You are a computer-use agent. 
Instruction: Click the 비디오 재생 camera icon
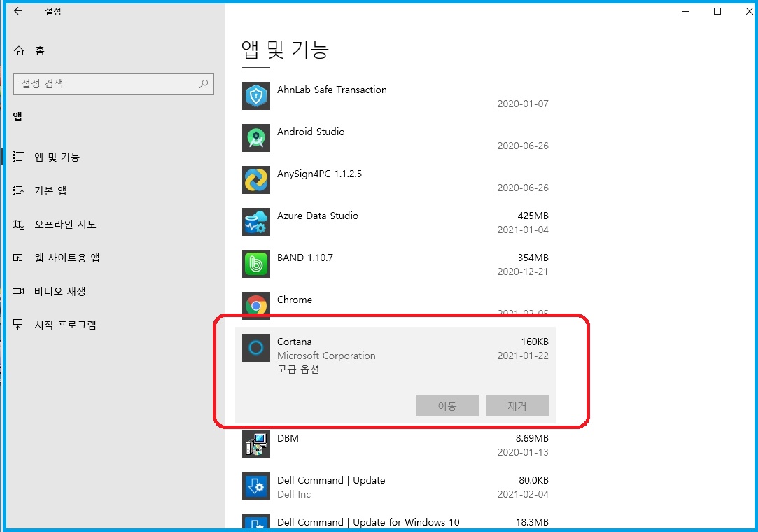(x=18, y=291)
